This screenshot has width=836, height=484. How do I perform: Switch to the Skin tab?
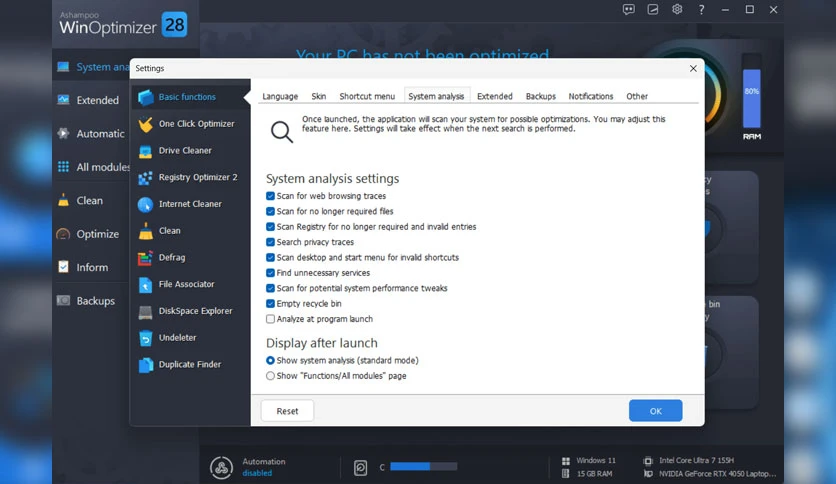319,96
